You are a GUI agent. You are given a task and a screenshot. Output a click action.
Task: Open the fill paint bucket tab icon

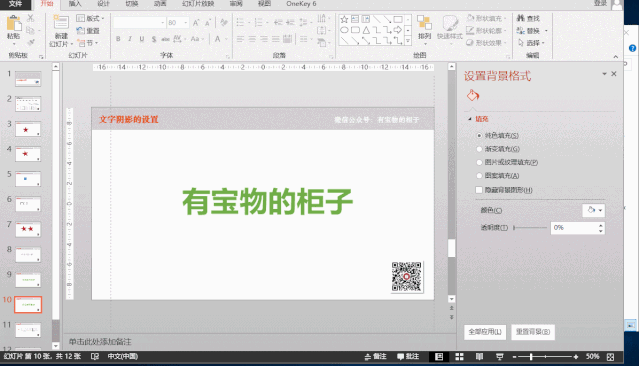[x=473, y=95]
